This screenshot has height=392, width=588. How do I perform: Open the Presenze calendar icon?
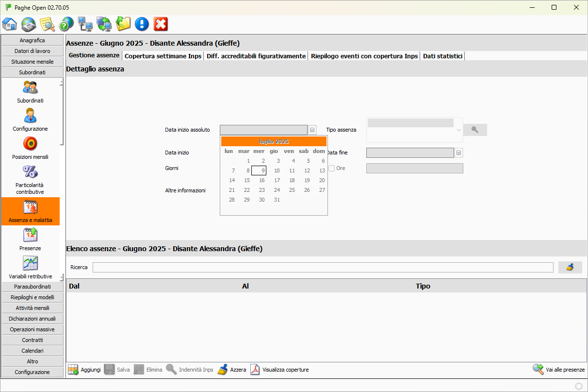click(x=30, y=236)
